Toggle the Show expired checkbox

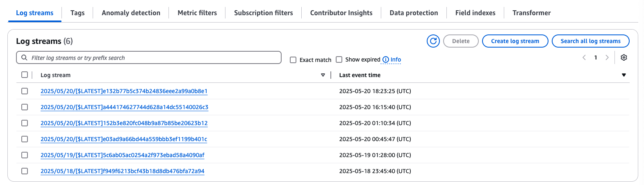pyautogui.click(x=339, y=59)
